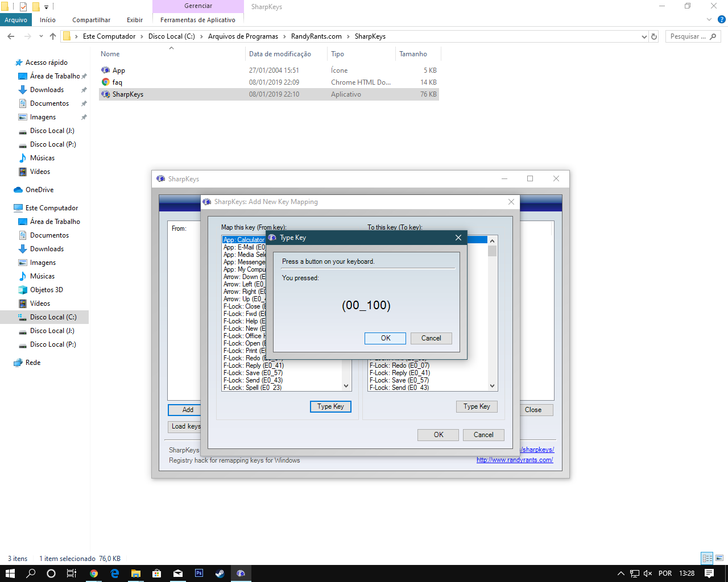
Task: Click up arrow of To key list scrollbar
Action: (x=493, y=240)
